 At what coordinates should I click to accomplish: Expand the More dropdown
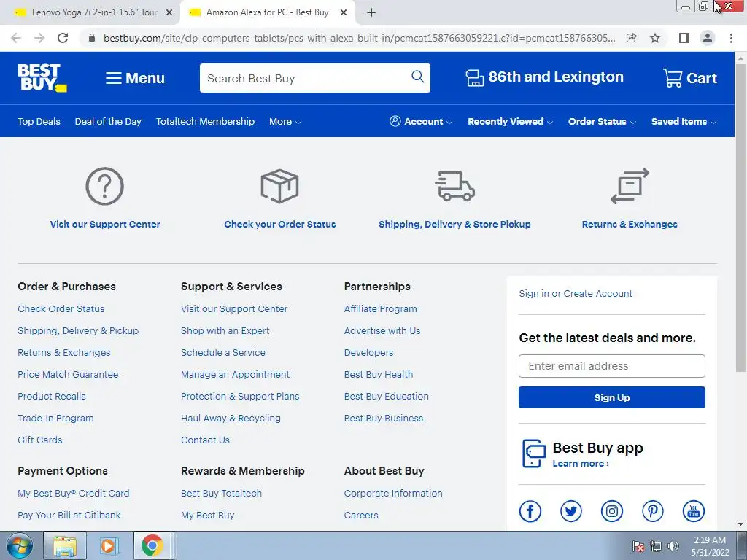(285, 122)
